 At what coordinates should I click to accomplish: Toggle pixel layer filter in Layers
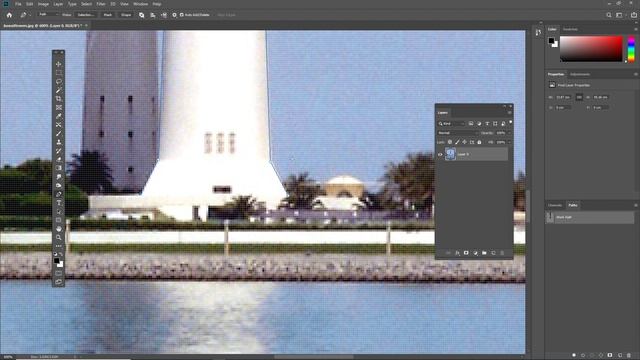(x=471, y=123)
